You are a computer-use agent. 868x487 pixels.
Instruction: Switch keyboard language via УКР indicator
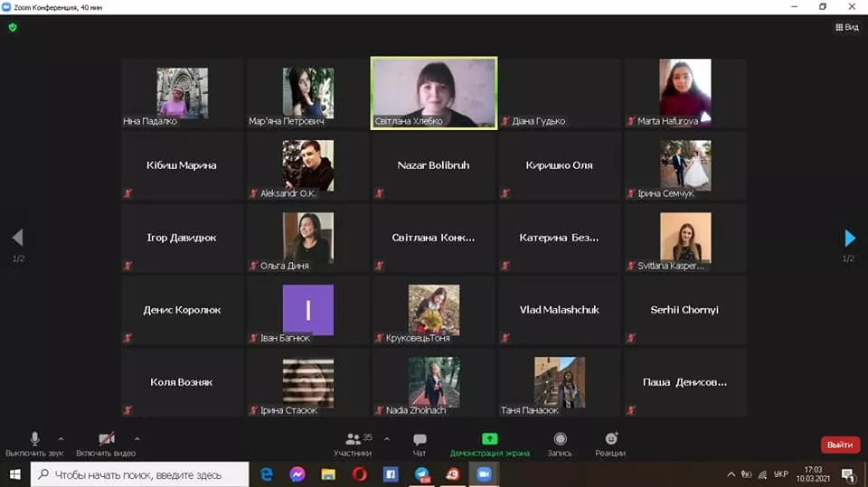point(781,474)
